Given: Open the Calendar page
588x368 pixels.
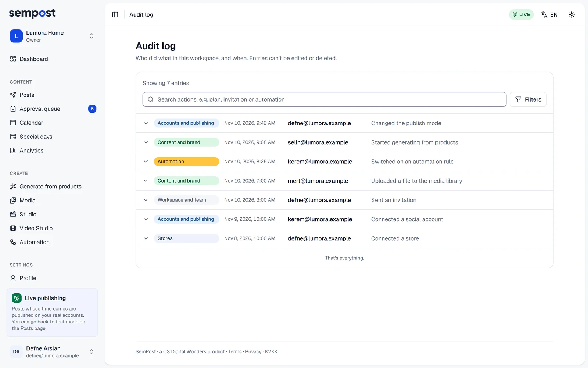Looking at the screenshot, I should pyautogui.click(x=52, y=123).
